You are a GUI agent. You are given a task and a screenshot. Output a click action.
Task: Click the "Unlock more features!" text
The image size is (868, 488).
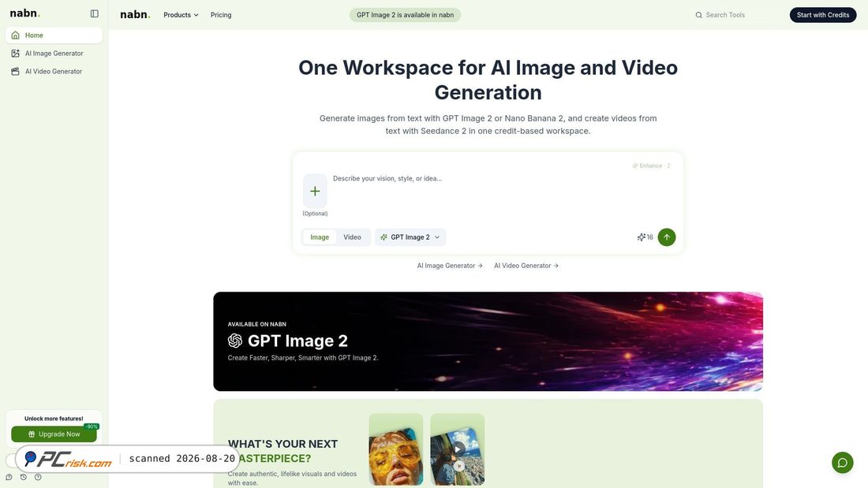[54, 419]
